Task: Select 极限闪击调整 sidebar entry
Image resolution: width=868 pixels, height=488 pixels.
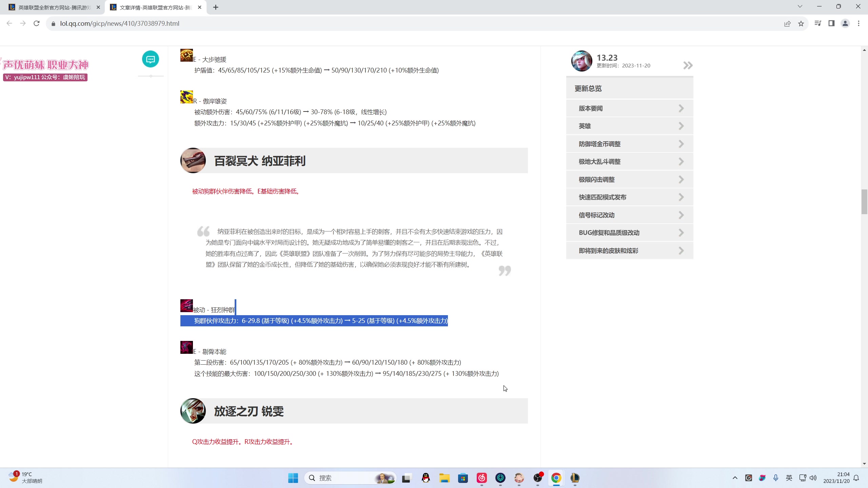Action: 630,180
